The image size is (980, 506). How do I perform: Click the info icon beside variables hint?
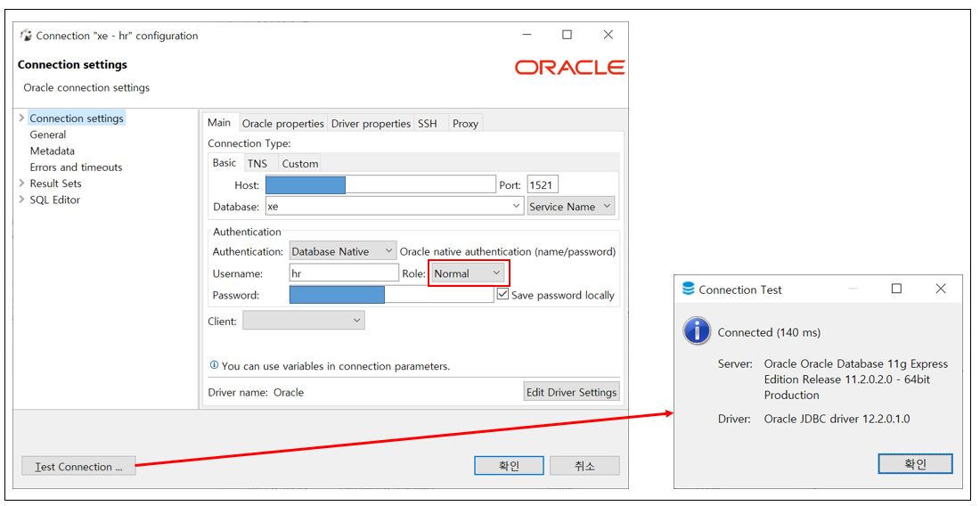click(x=215, y=365)
